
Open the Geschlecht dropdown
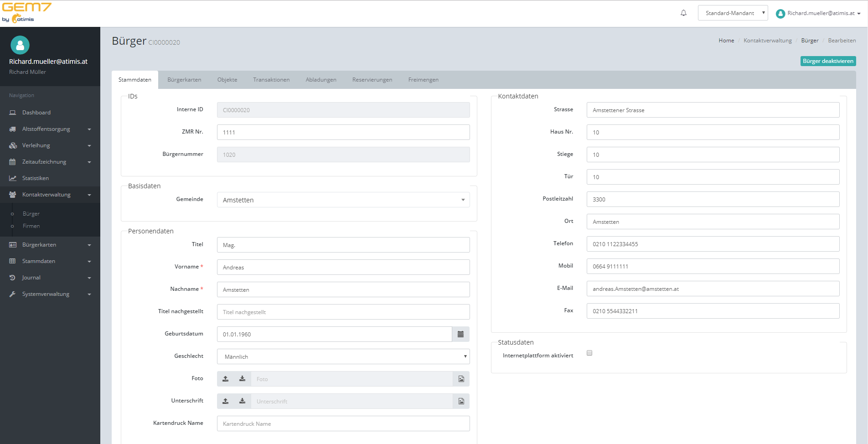(343, 356)
